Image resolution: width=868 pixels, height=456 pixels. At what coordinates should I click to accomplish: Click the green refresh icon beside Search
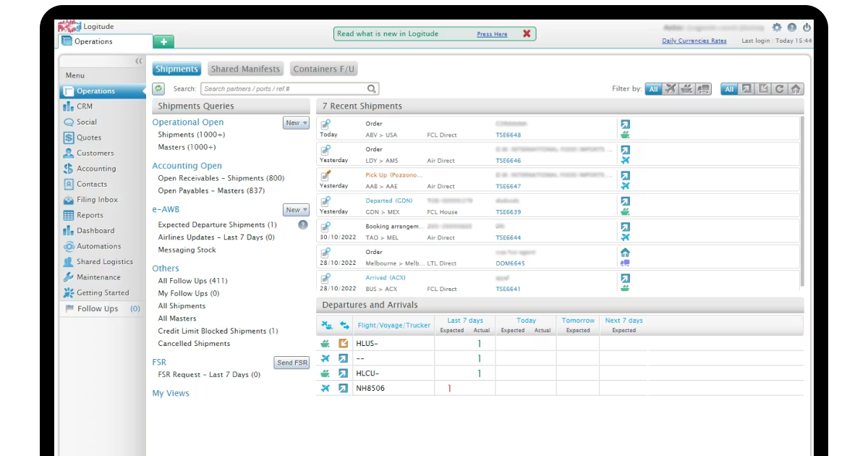[158, 88]
